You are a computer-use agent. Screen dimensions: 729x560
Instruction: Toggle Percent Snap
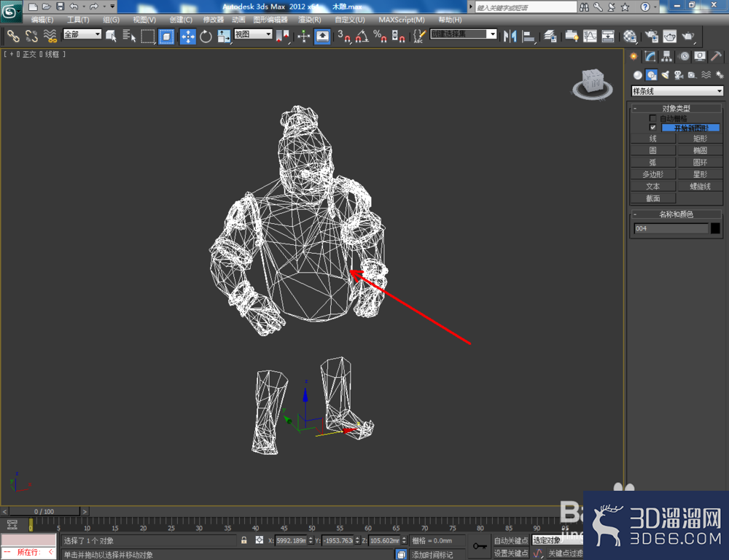(380, 36)
